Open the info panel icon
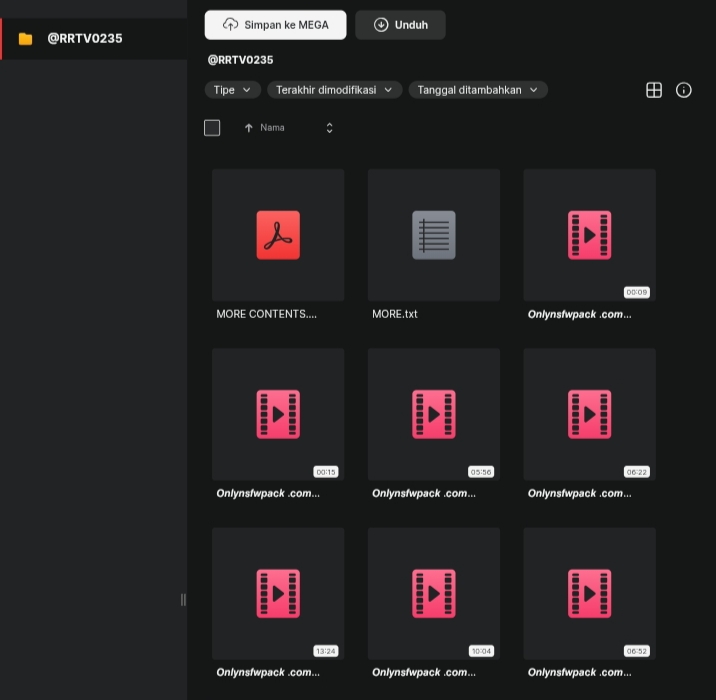This screenshot has height=700, width=716. click(x=684, y=90)
